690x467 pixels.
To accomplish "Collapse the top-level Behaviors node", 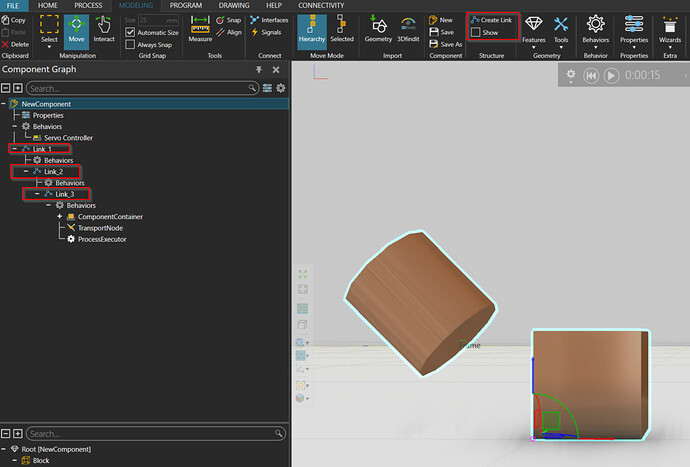I will point(15,126).
